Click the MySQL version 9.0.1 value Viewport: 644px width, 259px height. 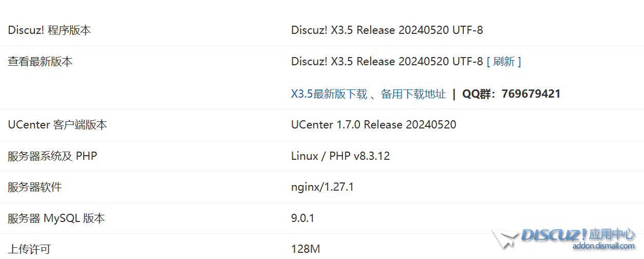click(x=302, y=218)
